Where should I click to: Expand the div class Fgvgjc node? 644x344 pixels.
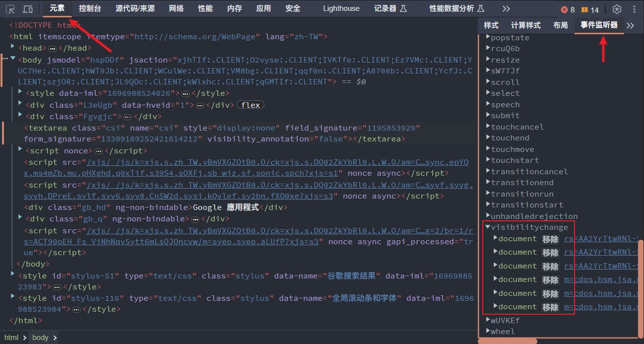20,116
